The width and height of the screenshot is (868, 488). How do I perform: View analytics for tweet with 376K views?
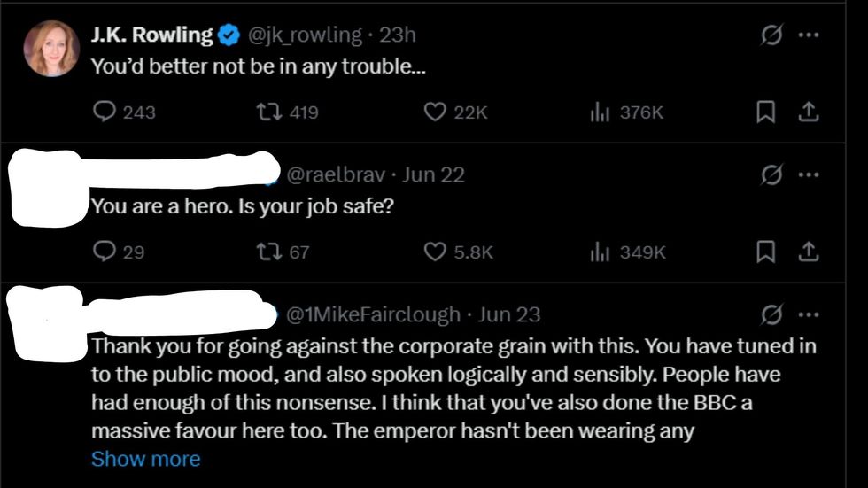(x=600, y=112)
